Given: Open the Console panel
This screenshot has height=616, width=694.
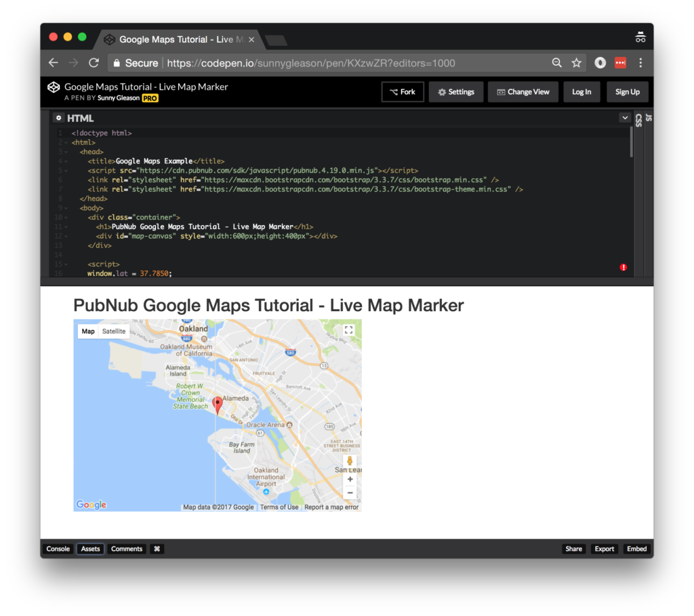Looking at the screenshot, I should tap(58, 549).
